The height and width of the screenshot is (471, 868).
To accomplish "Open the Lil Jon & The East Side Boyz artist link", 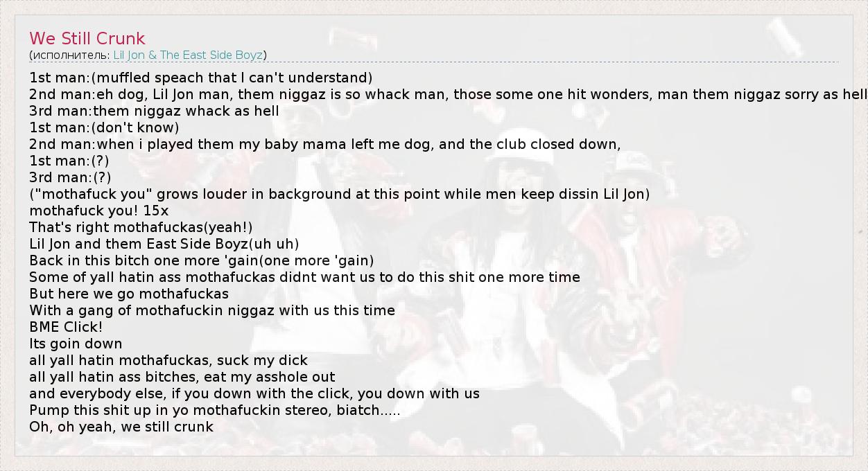I will click(188, 55).
